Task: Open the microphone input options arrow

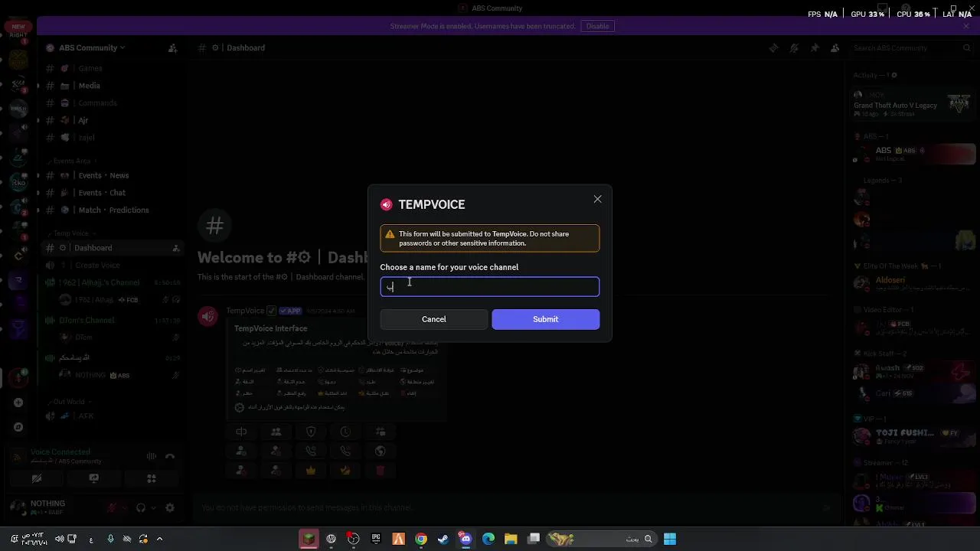Action: point(125,507)
